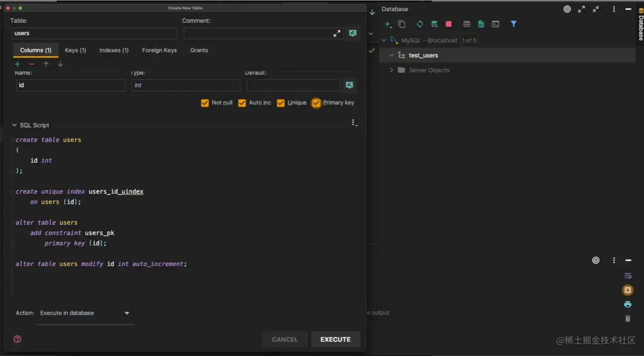Uncheck the Not null checkbox
The height and width of the screenshot is (356, 644).
tap(205, 103)
